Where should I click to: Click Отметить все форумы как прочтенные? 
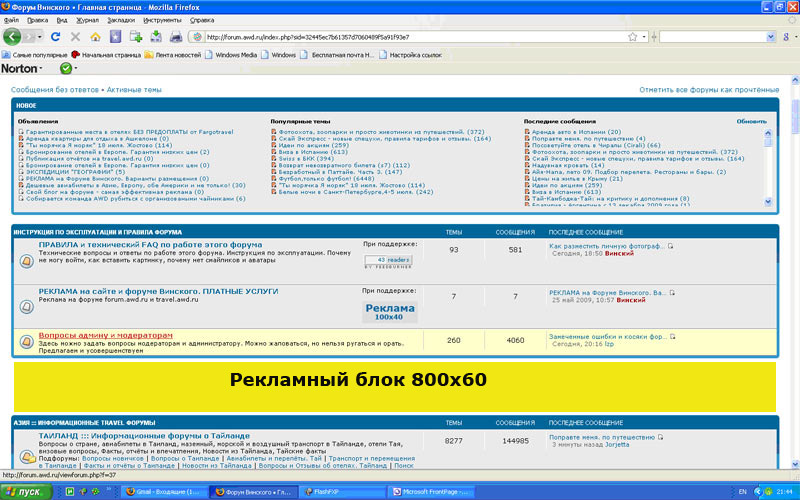[709, 90]
